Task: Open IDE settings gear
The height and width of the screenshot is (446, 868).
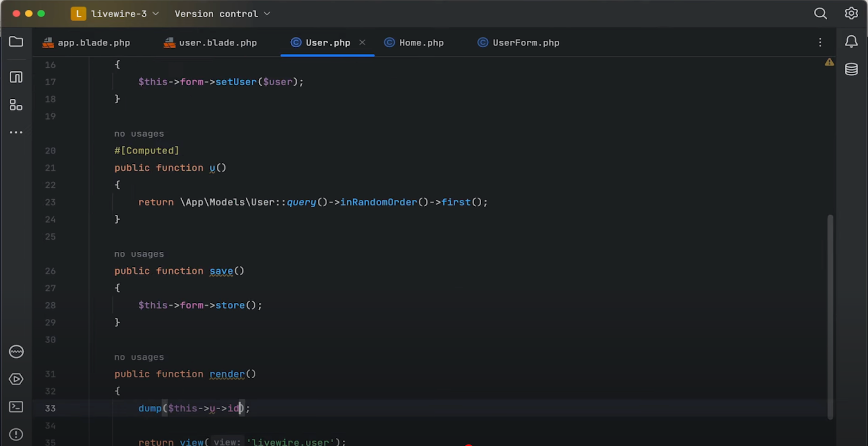Action: click(851, 14)
